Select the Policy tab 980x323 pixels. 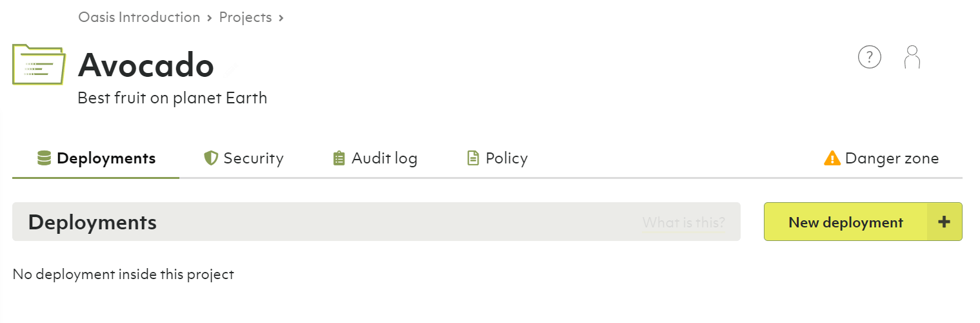point(506,158)
